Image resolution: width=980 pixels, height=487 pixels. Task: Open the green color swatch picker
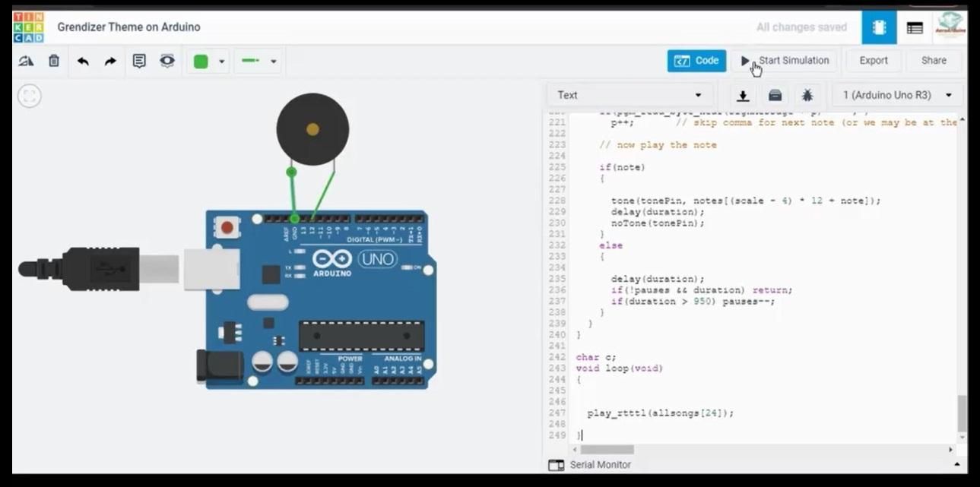(x=207, y=61)
